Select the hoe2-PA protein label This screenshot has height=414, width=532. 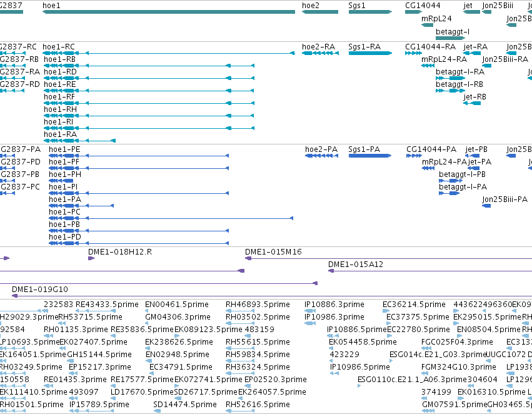(321, 149)
